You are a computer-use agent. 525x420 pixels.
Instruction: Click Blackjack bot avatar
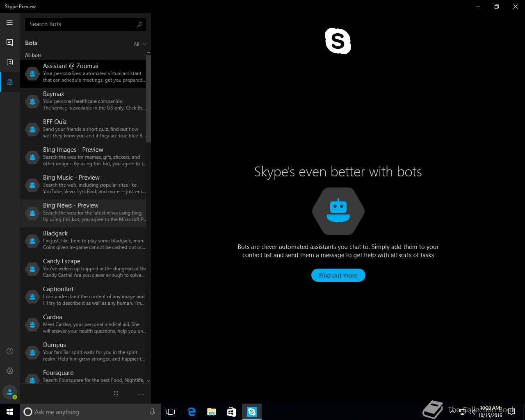tap(32, 241)
